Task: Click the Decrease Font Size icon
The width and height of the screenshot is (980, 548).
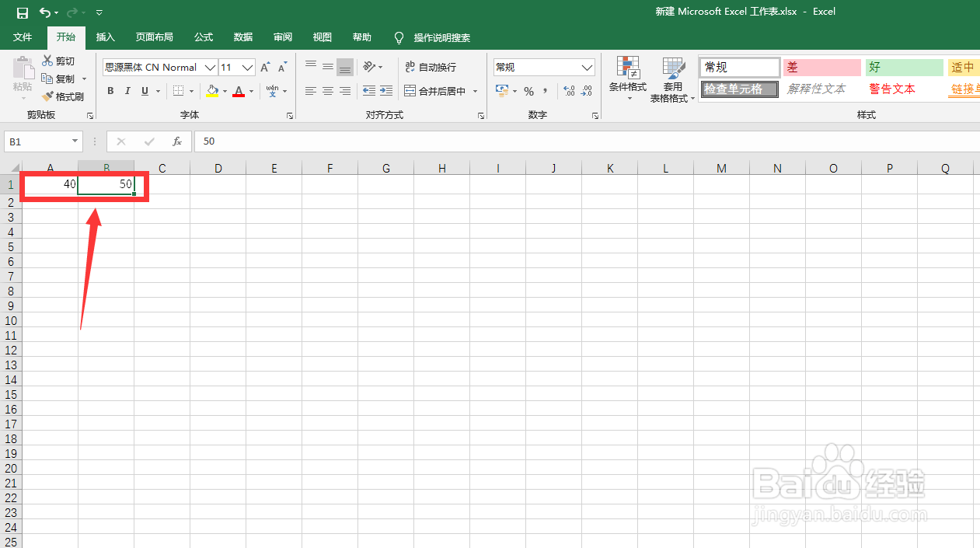Action: (x=282, y=68)
